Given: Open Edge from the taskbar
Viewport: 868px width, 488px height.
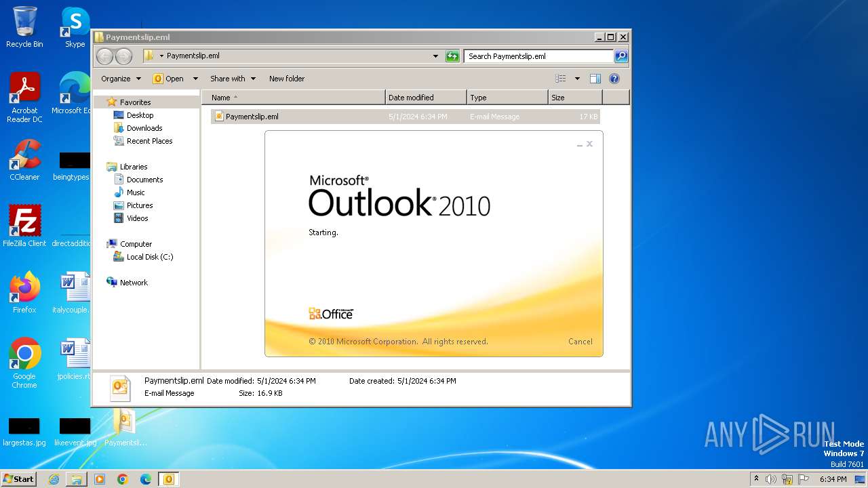Looking at the screenshot, I should pyautogui.click(x=146, y=479).
